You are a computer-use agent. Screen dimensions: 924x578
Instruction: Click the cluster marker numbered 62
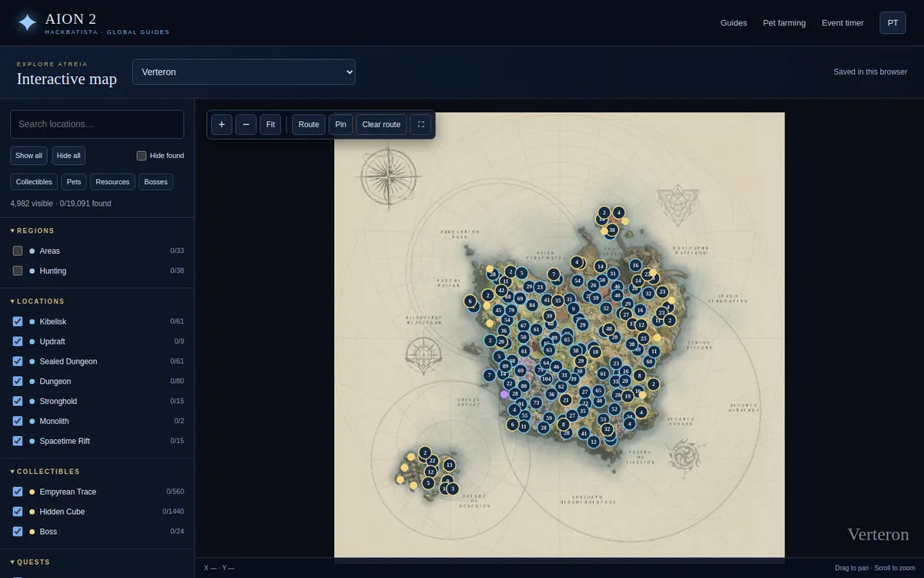point(561,387)
